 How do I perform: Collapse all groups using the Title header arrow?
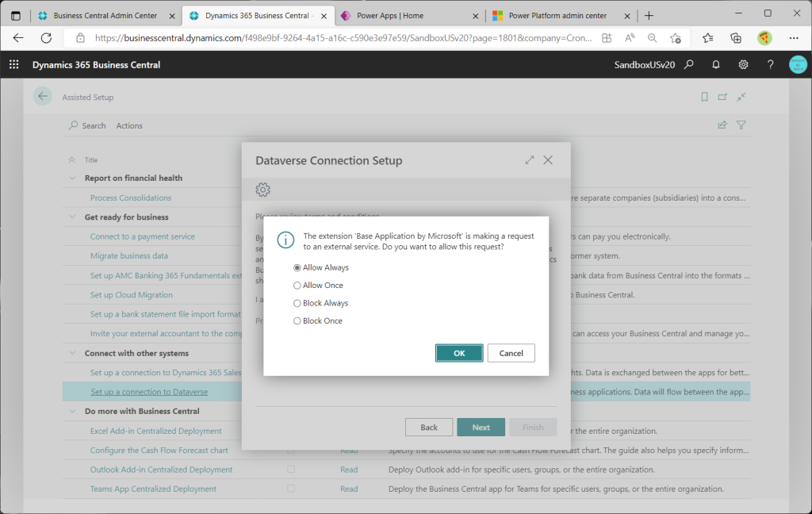pyautogui.click(x=72, y=160)
